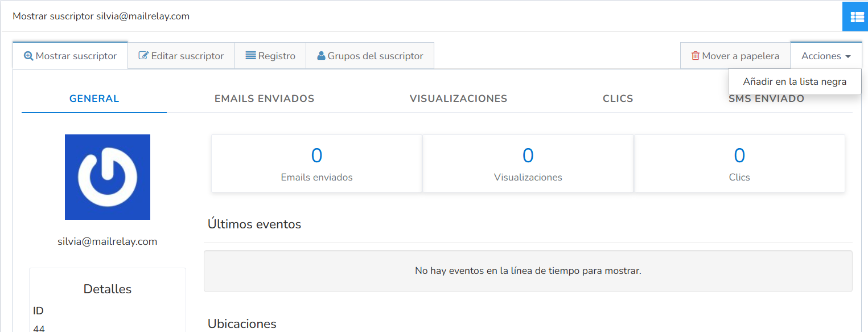Click the ID value 44
Viewport: 868px width, 332px height.
click(39, 328)
